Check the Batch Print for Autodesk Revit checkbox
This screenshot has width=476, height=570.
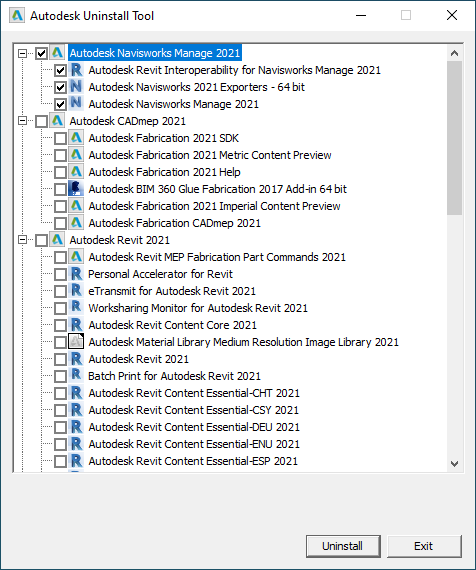[60, 376]
